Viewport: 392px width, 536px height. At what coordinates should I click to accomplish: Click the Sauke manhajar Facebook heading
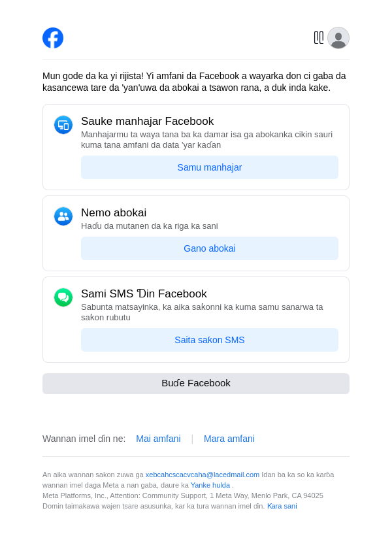coord(147,122)
